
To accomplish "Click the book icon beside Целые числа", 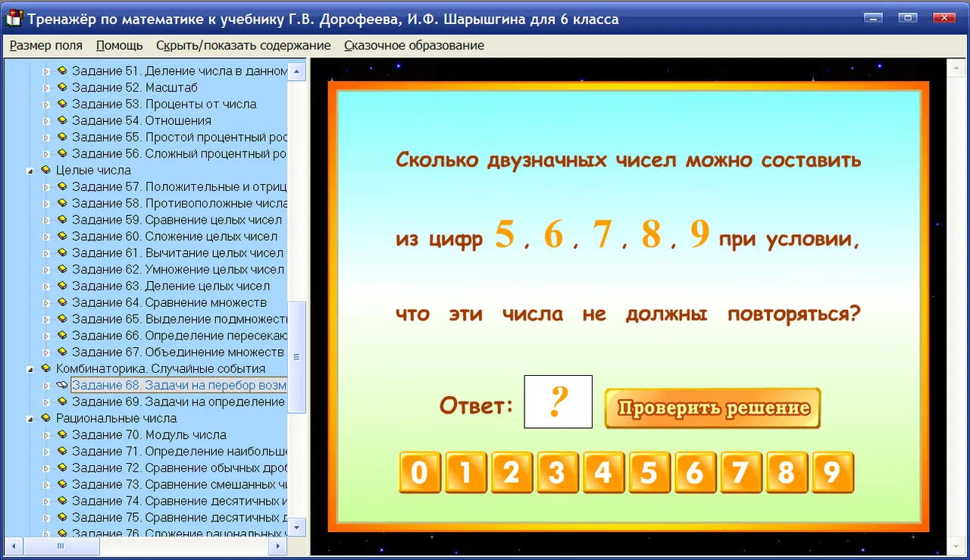I will pyautogui.click(x=46, y=170).
